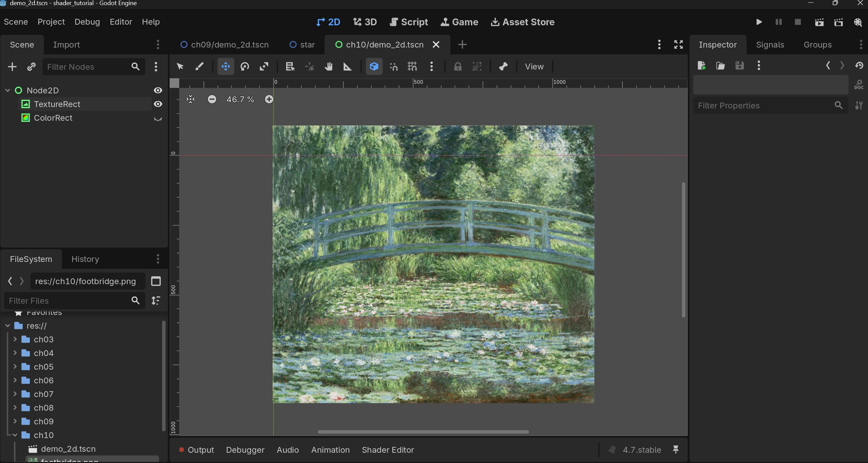Focus the Filter Properties search field
Image resolution: width=868 pixels, height=463 pixels.
click(771, 105)
